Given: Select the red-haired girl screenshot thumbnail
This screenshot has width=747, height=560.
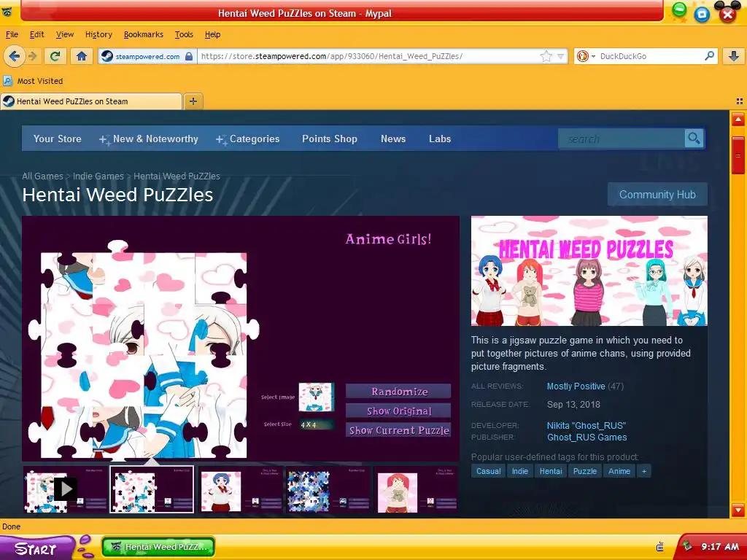Looking at the screenshot, I should point(416,489).
